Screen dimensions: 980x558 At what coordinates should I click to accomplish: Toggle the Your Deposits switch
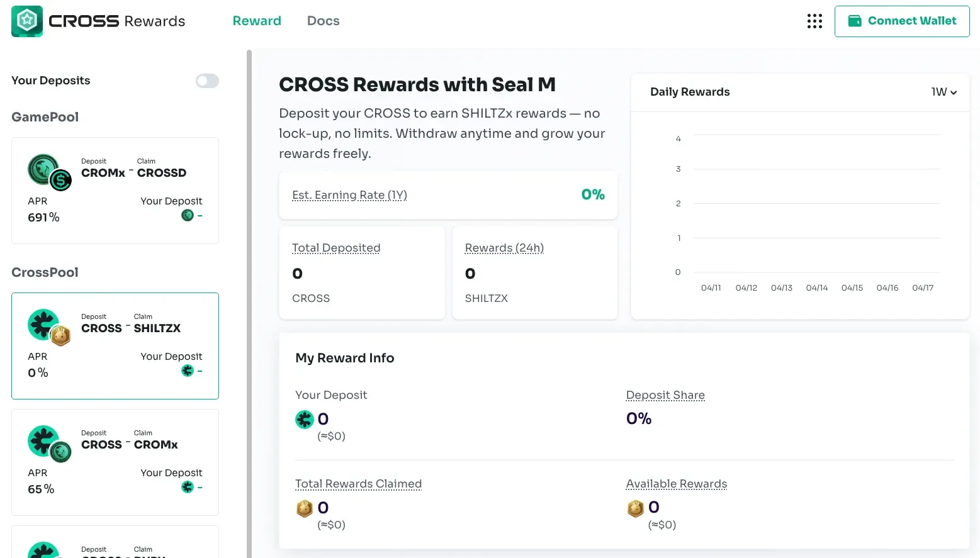click(x=207, y=81)
